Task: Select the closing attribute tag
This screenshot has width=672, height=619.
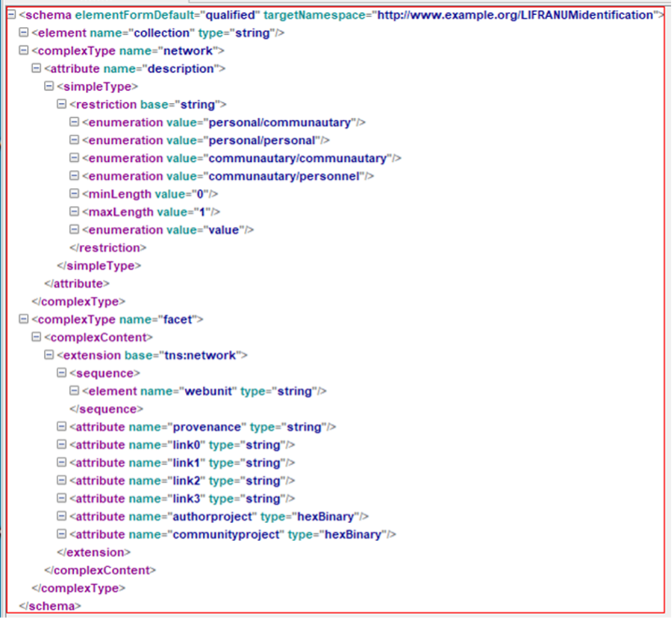Action: tap(77, 284)
